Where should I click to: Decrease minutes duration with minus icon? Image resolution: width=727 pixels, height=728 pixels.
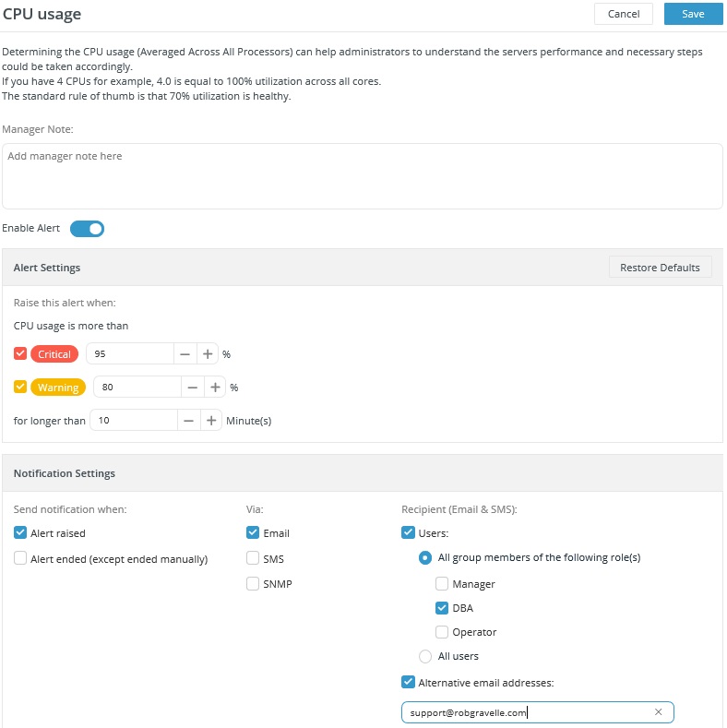(x=188, y=421)
